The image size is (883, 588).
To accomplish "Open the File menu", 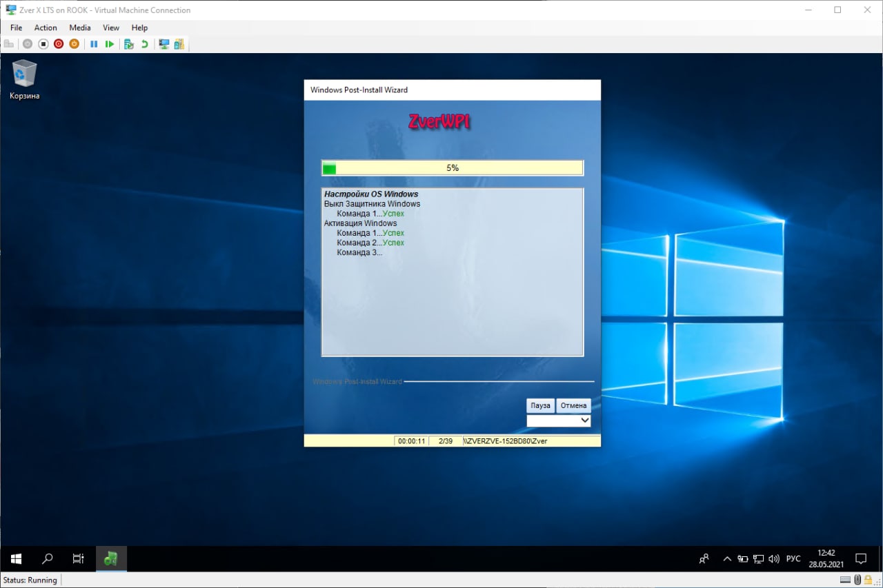I will point(16,28).
